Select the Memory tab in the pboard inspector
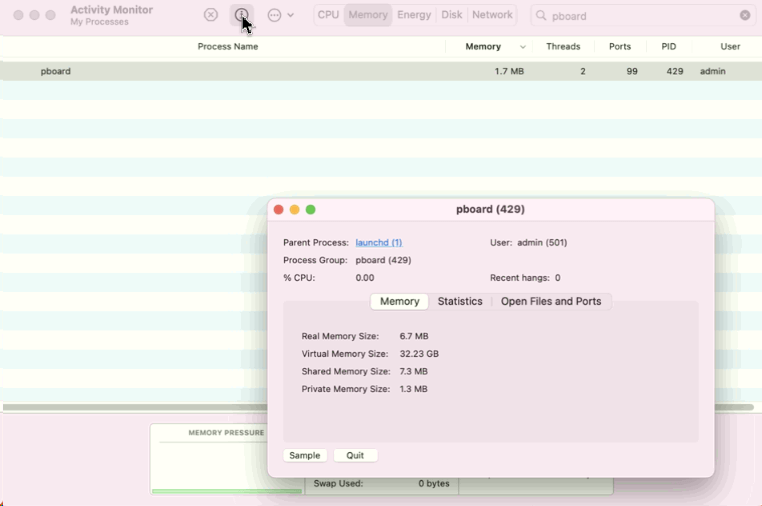Viewport: 762px width, 506px height. click(x=399, y=301)
